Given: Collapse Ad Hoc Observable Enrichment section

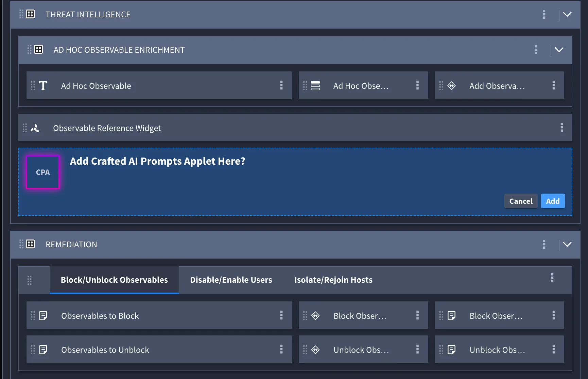Looking at the screenshot, I should pos(559,50).
